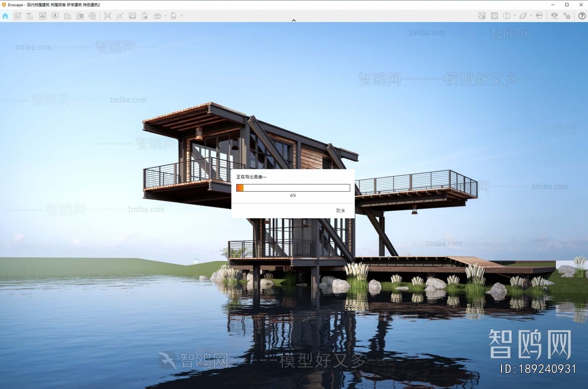588x389 pixels.
Task: Click the export progress bar
Action: point(293,188)
